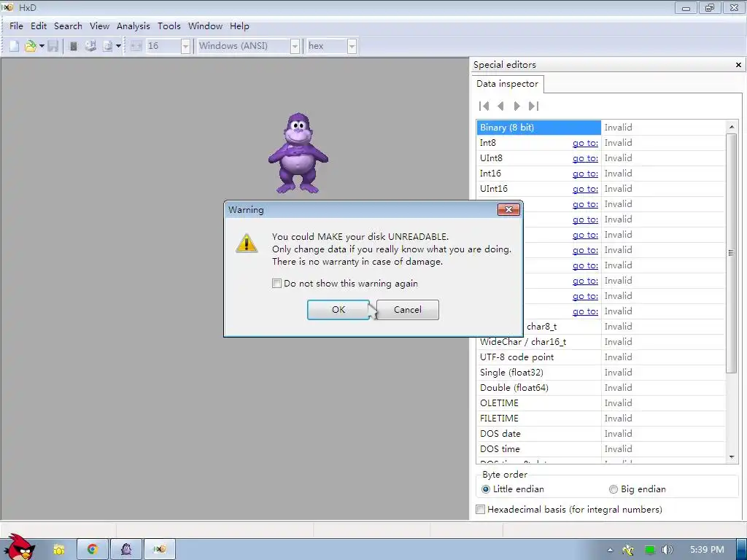Confirm the warning with OK
The height and width of the screenshot is (560, 747).
(338, 310)
